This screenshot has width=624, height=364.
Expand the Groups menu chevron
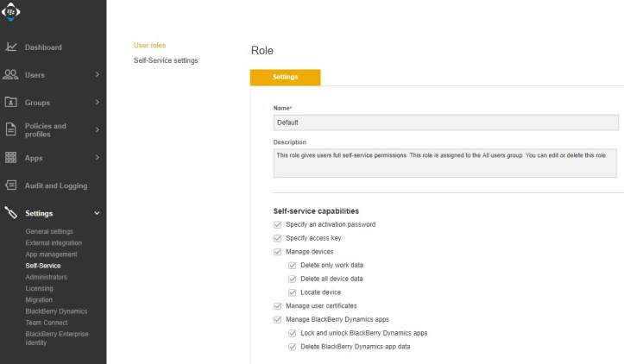(x=98, y=103)
